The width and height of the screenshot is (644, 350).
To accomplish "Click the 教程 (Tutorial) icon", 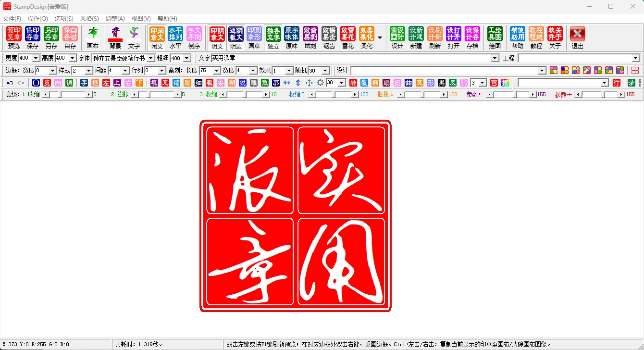I will point(536,37).
